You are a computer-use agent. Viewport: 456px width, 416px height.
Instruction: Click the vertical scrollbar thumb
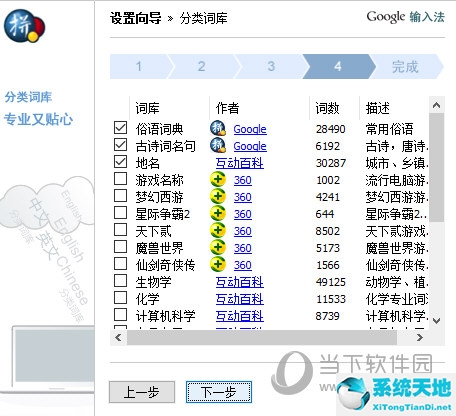coord(436,168)
